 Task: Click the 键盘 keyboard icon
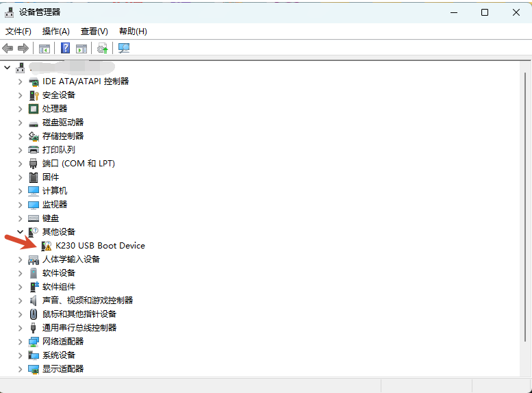click(34, 218)
